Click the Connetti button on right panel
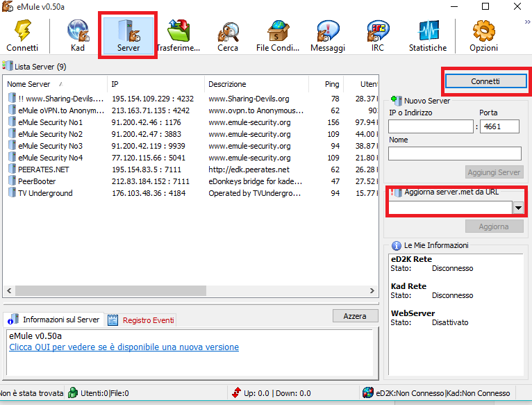Screen dimensions: 532x405 pos(486,81)
